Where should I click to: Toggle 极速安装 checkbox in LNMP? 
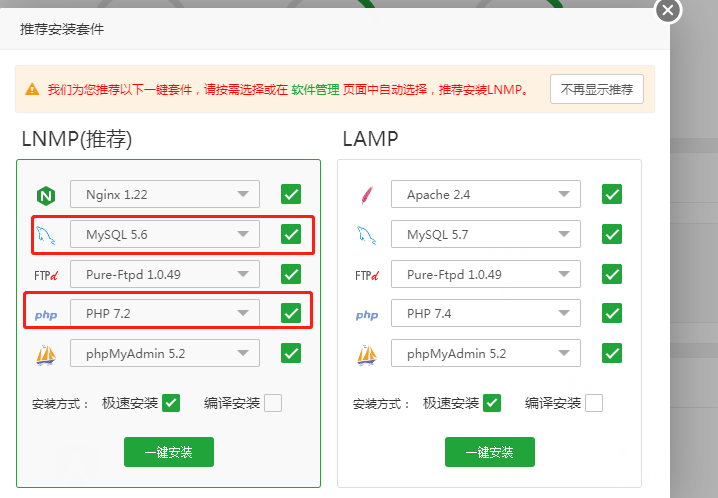coord(171,403)
